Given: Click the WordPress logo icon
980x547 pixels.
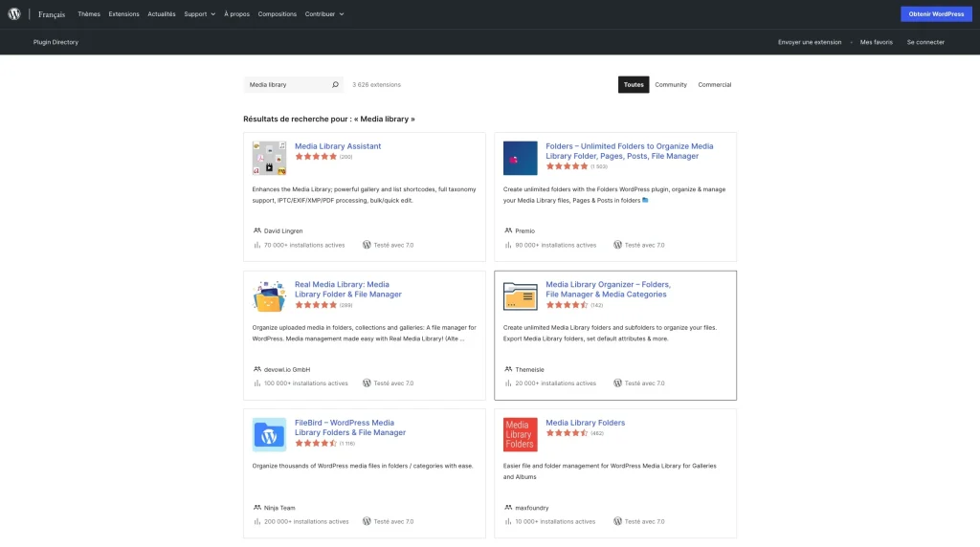Looking at the screenshot, I should pos(14,13).
